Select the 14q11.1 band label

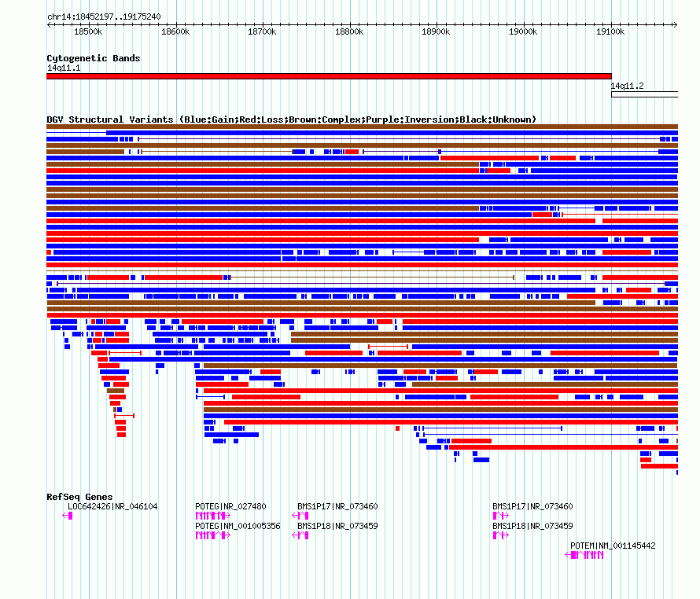point(64,68)
